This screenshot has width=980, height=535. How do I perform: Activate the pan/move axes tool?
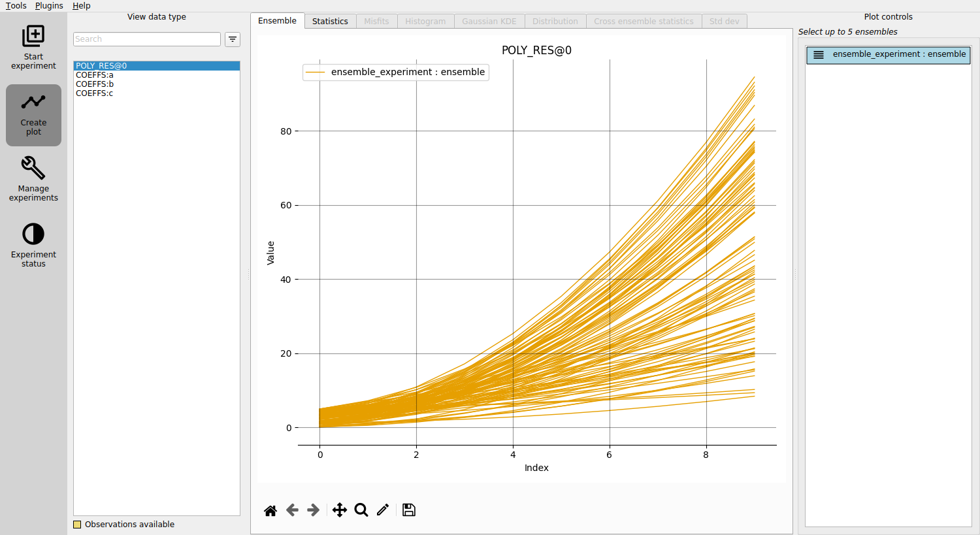pyautogui.click(x=340, y=510)
